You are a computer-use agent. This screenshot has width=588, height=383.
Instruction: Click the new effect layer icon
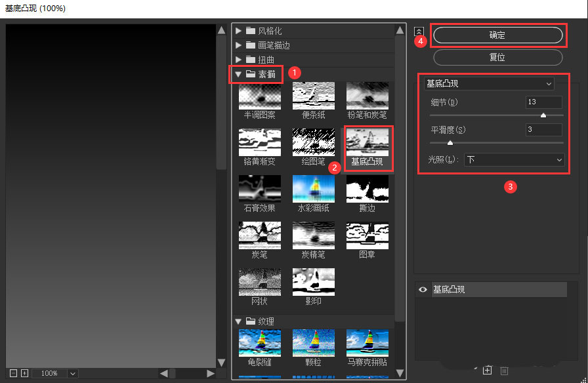487,371
